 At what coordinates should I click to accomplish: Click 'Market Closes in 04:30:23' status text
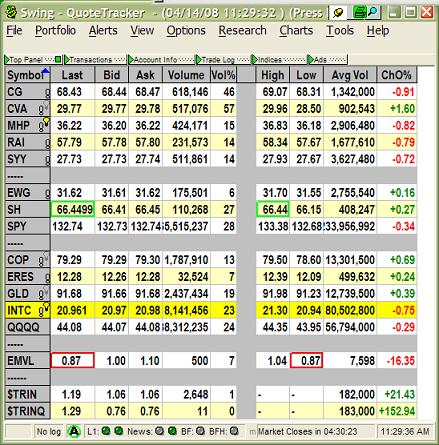[x=307, y=432]
